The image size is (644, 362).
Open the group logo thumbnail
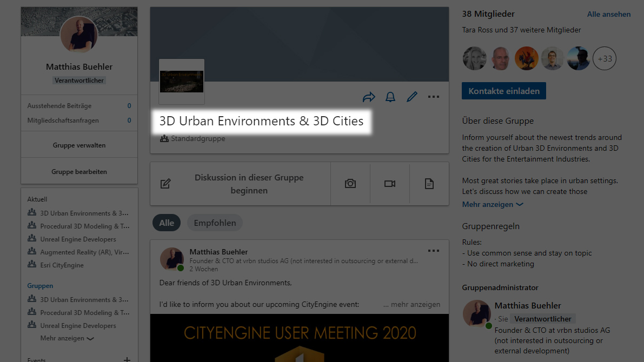182,82
